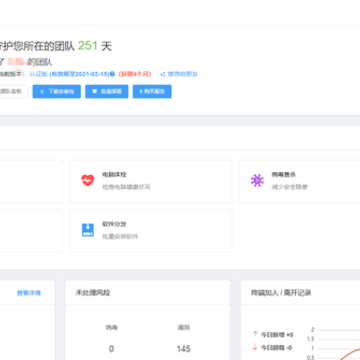Screen dimensions: 360x360
Task: Click the 购买服务 button
Action: 152,91
